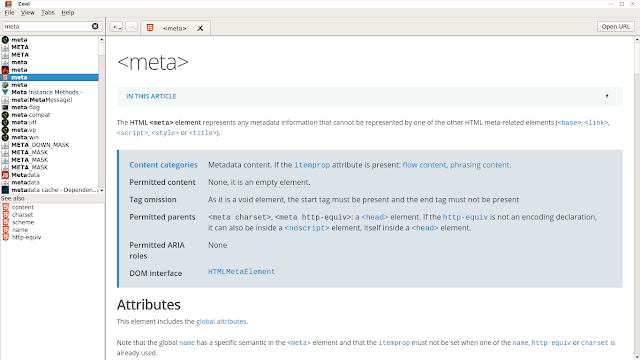Screen dimensions: 640x360
Task: Select the <meta> tab
Action: (176, 28)
